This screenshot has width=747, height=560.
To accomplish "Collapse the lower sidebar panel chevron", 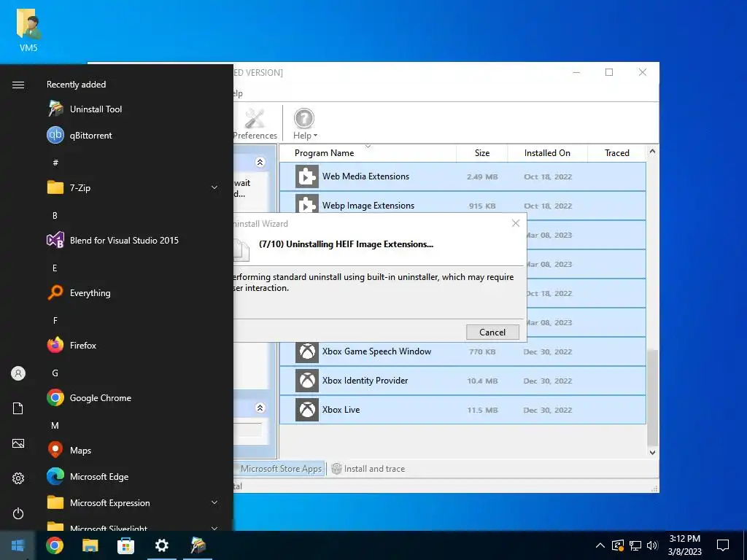I will pyautogui.click(x=260, y=408).
